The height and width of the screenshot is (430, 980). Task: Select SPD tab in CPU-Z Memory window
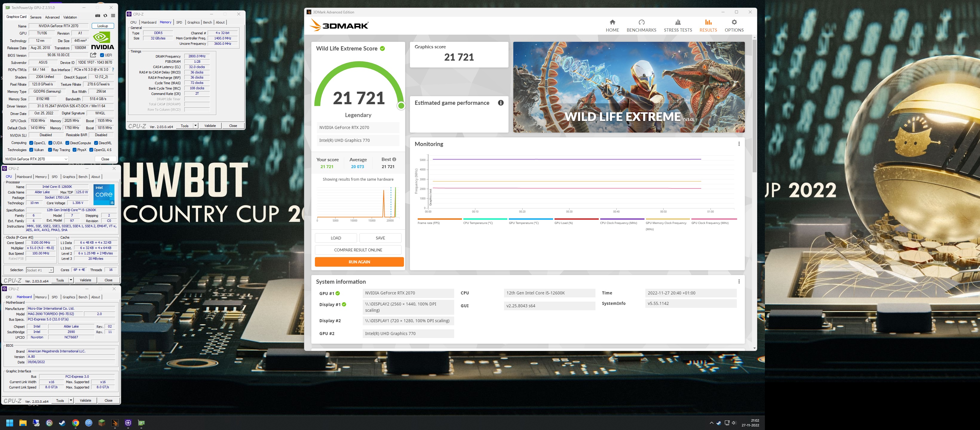pos(179,22)
